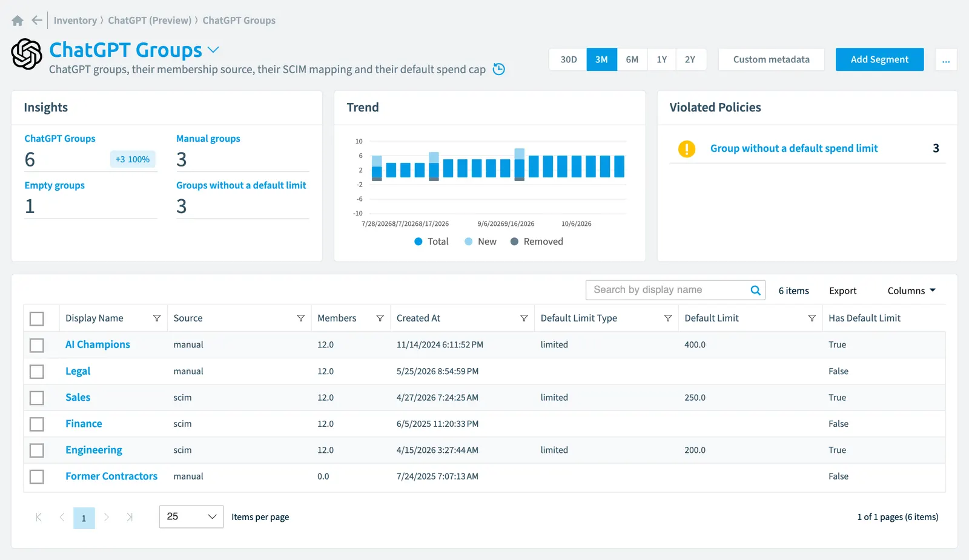Open the Manual groups insight

click(x=208, y=139)
